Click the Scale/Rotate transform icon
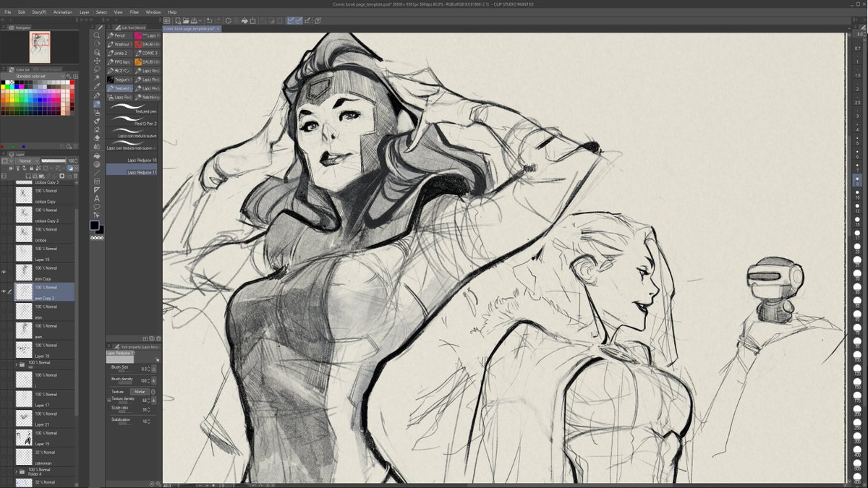Screen dimensions: 868x488 coord(253,21)
